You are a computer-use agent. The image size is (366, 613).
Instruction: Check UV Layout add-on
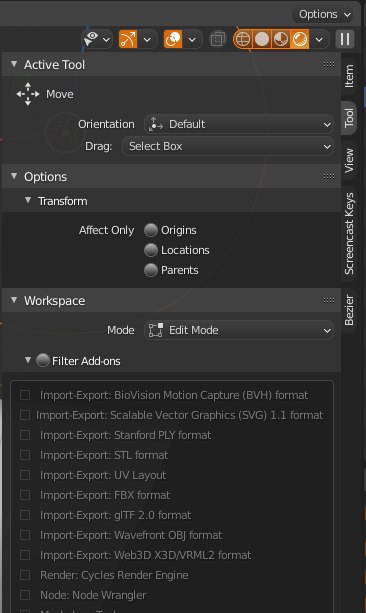pos(25,475)
